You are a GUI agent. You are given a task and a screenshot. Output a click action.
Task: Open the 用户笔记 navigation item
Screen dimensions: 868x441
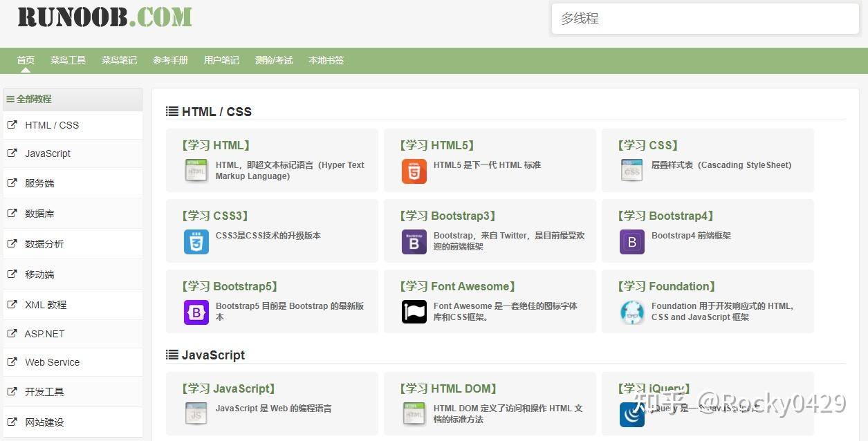click(x=221, y=60)
